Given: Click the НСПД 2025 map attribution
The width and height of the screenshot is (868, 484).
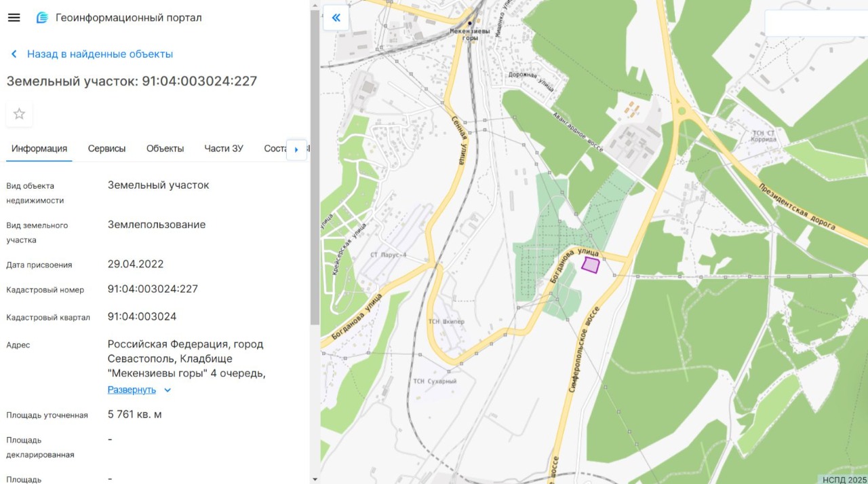Looking at the screenshot, I should (x=844, y=479).
